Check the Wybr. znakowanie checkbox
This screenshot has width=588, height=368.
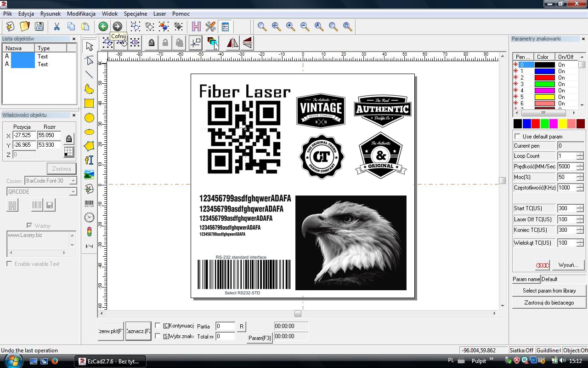158,336
